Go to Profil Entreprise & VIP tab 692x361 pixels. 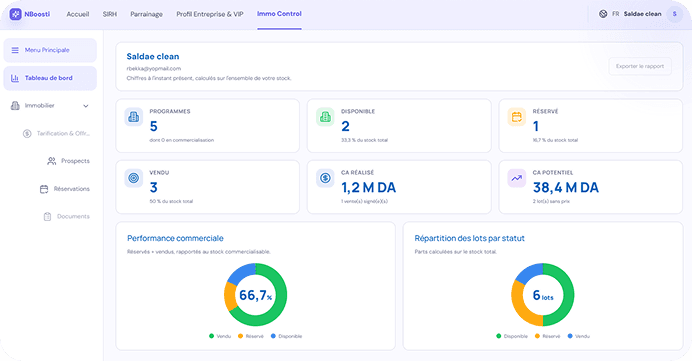click(x=210, y=14)
